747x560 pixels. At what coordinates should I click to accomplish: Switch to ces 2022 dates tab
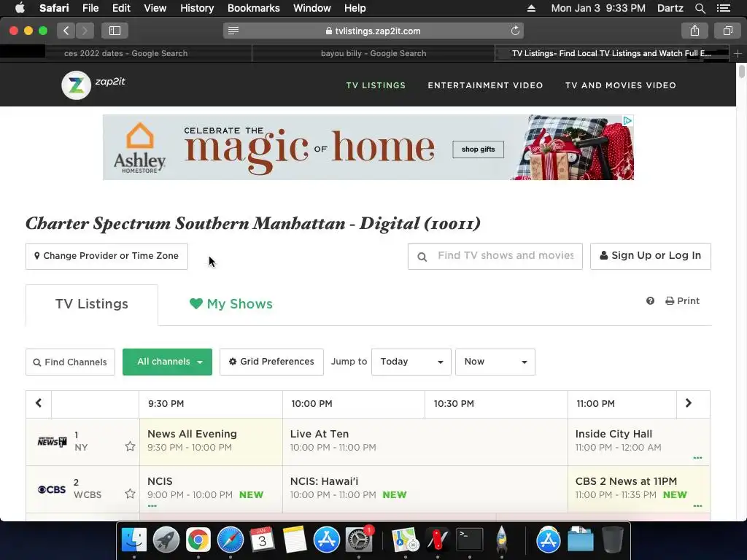tap(125, 53)
